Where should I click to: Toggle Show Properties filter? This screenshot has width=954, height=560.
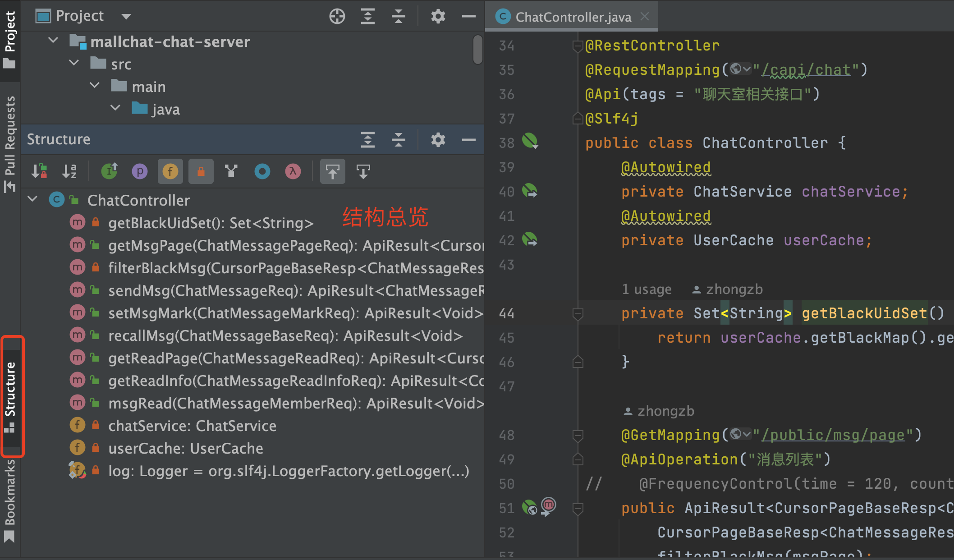pos(140,171)
